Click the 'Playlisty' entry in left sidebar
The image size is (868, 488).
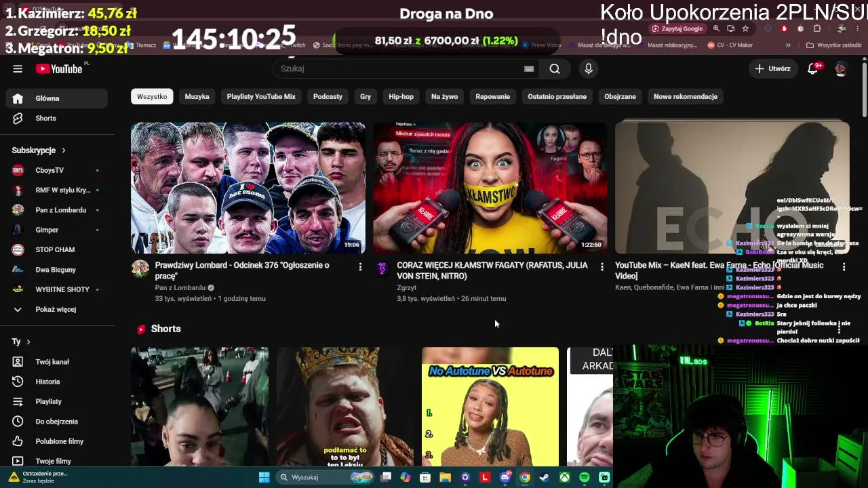pos(57,401)
